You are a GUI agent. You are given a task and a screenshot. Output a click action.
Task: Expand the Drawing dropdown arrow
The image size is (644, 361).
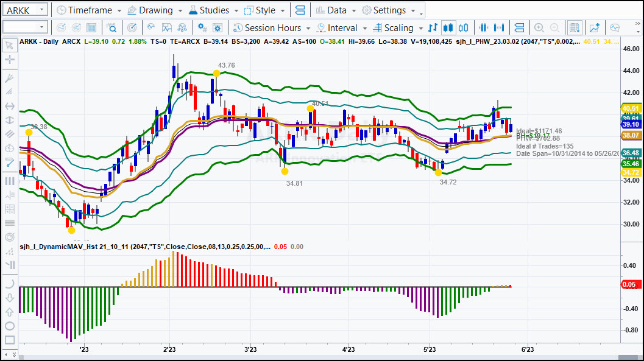[x=180, y=11]
